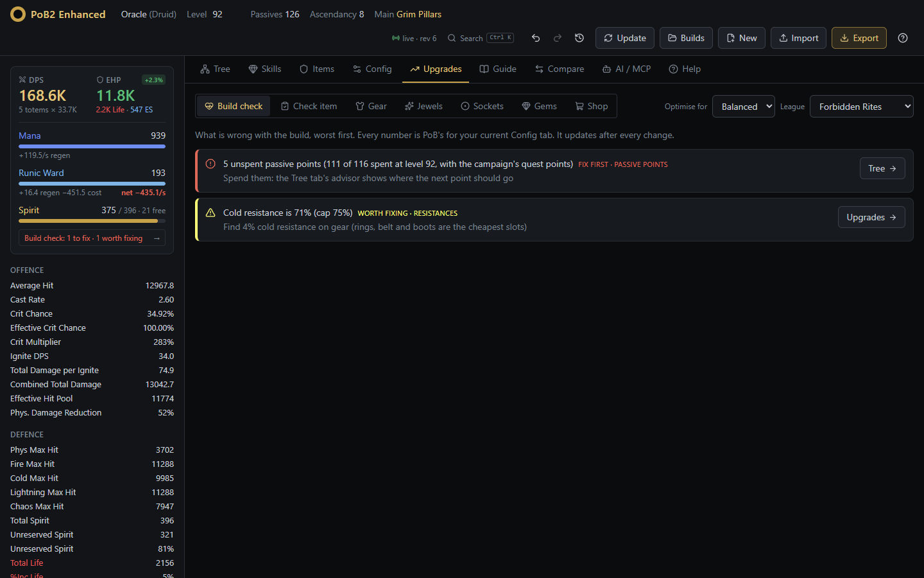The height and width of the screenshot is (578, 924).
Task: Click the live rev 6 status indicator
Action: (x=414, y=38)
